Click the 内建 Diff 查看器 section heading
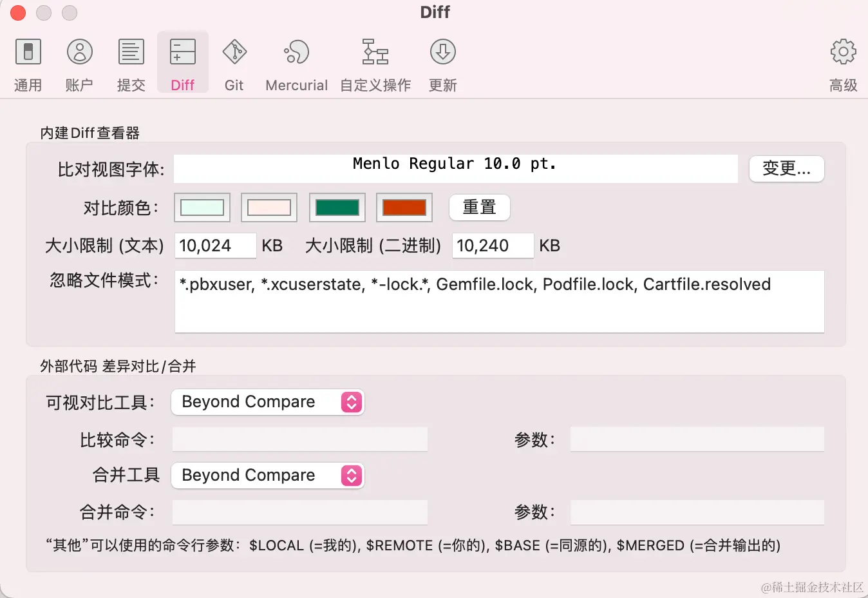 tap(90, 133)
